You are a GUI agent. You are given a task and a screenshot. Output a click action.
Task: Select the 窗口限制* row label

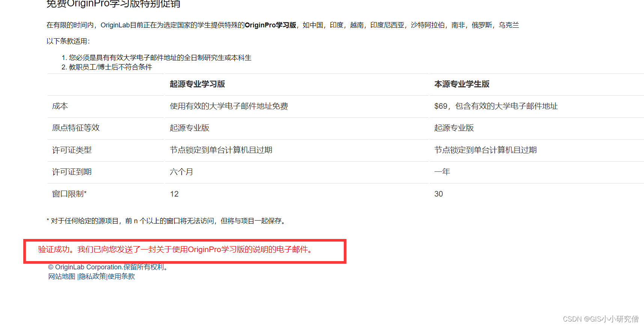[x=69, y=194]
